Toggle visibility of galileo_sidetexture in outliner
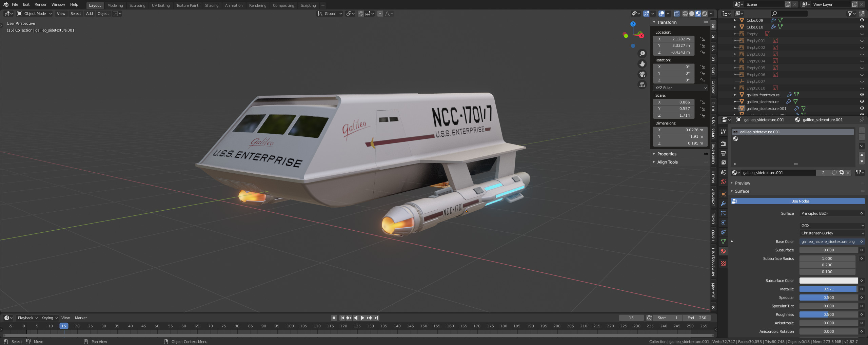The height and width of the screenshot is (345, 868). click(x=862, y=101)
